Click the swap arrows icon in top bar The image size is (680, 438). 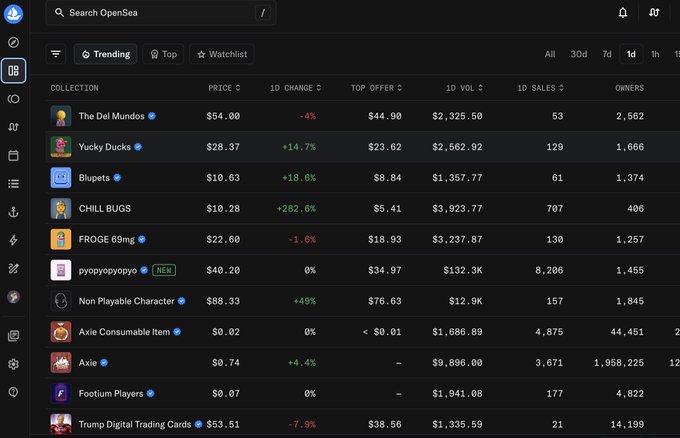(x=654, y=13)
